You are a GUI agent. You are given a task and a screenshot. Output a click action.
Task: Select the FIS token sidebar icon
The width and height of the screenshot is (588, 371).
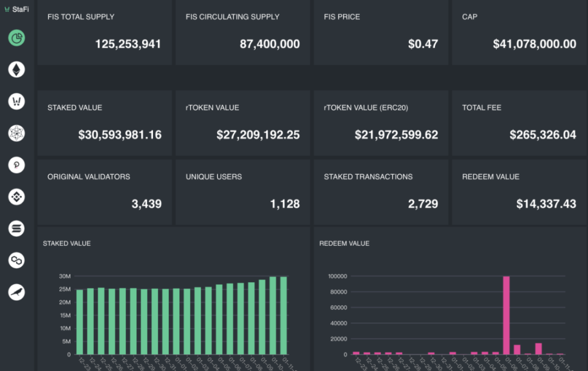(16, 101)
